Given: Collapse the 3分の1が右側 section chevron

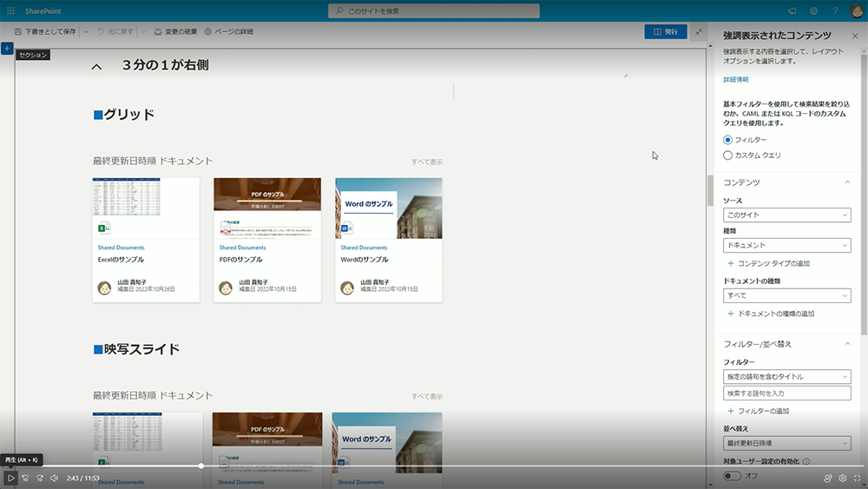Looking at the screenshot, I should click(96, 67).
